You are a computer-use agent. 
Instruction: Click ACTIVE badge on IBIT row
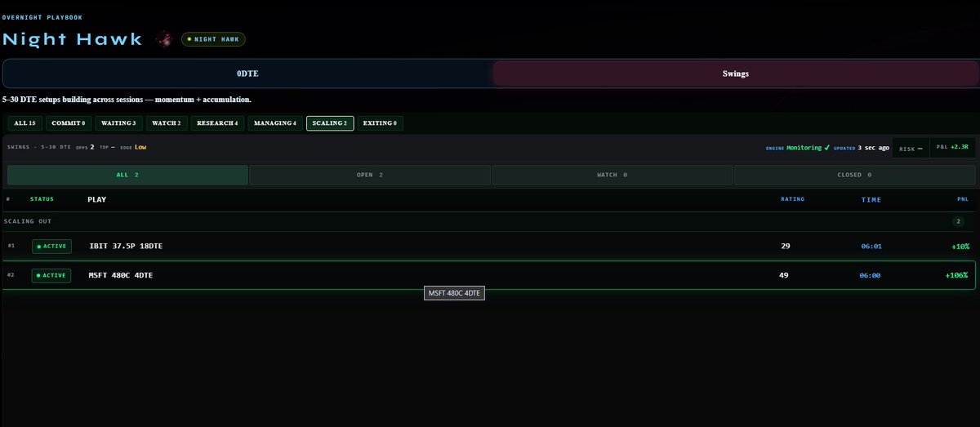[x=51, y=246]
